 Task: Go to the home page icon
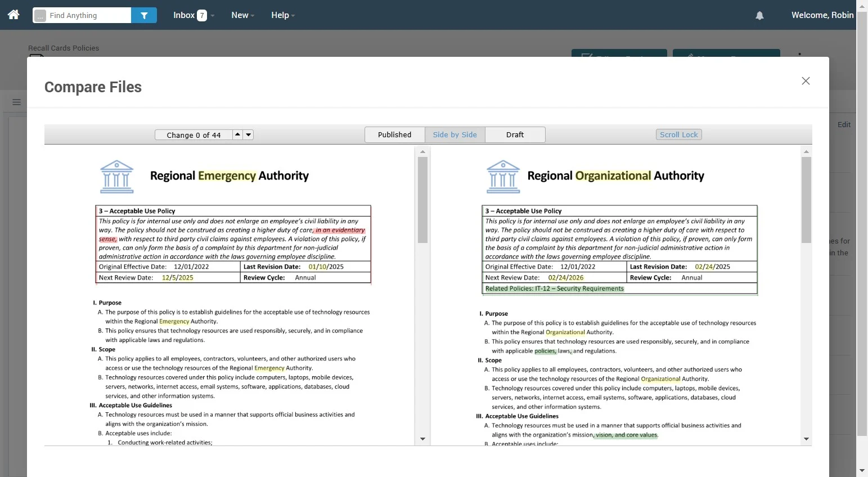coord(14,15)
